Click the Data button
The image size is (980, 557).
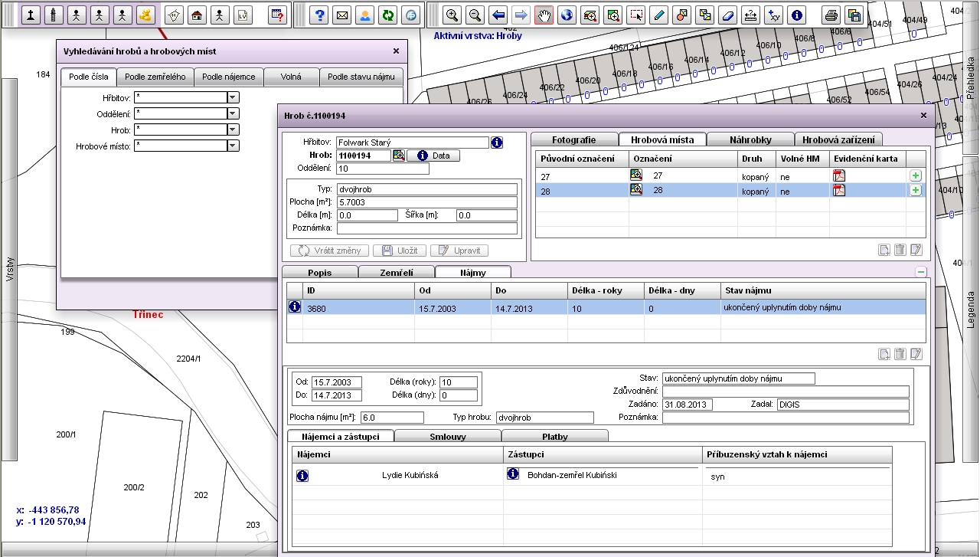point(433,156)
